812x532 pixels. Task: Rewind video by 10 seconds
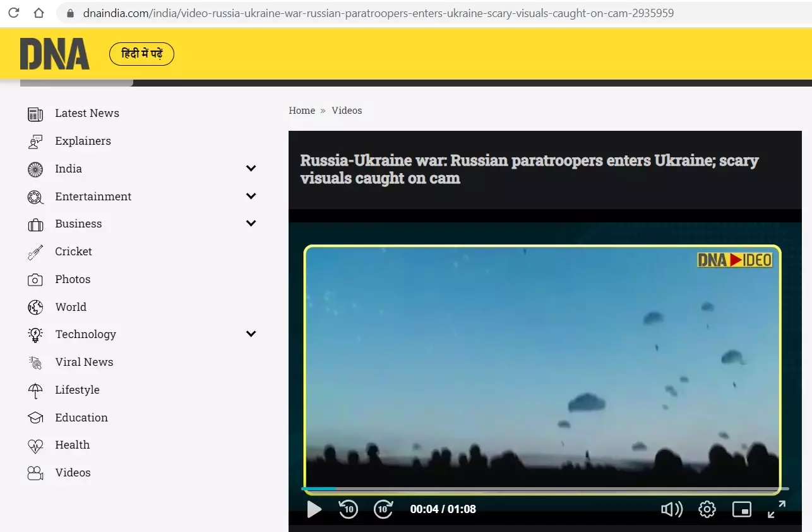pyautogui.click(x=349, y=509)
